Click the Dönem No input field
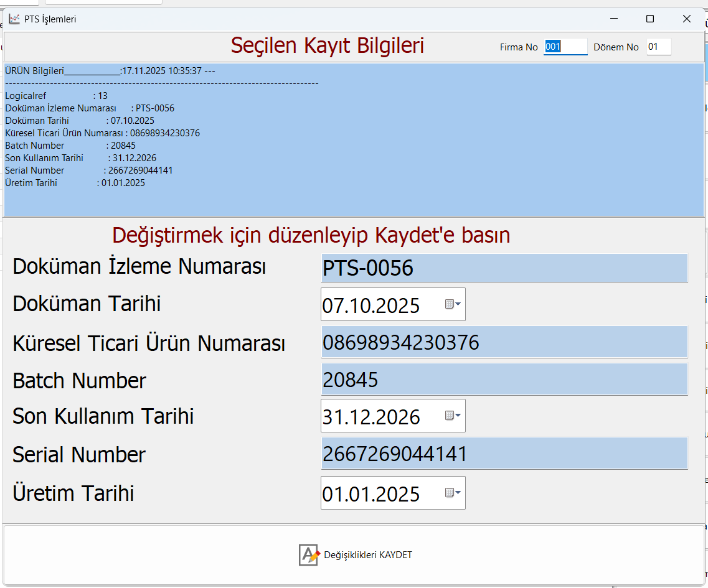Image resolution: width=708 pixels, height=588 pixels. point(658,47)
